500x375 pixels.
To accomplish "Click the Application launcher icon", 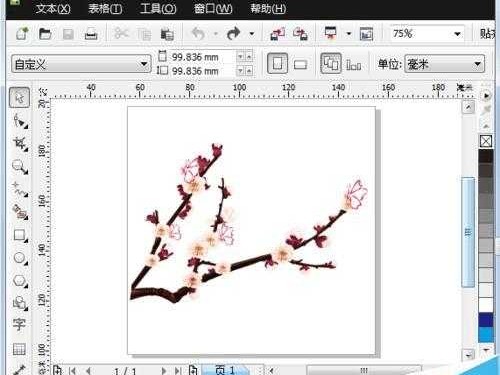I will [x=331, y=33].
